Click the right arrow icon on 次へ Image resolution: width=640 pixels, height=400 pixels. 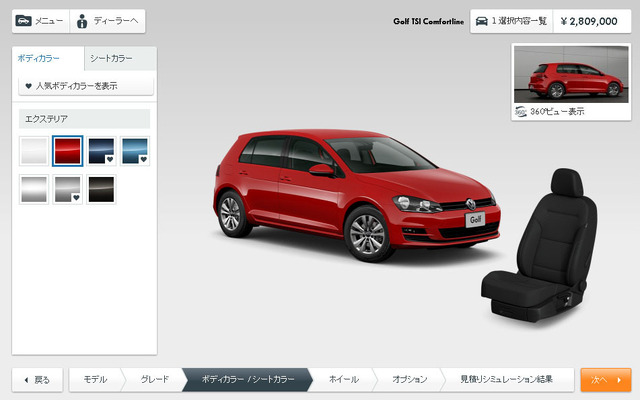(619, 380)
